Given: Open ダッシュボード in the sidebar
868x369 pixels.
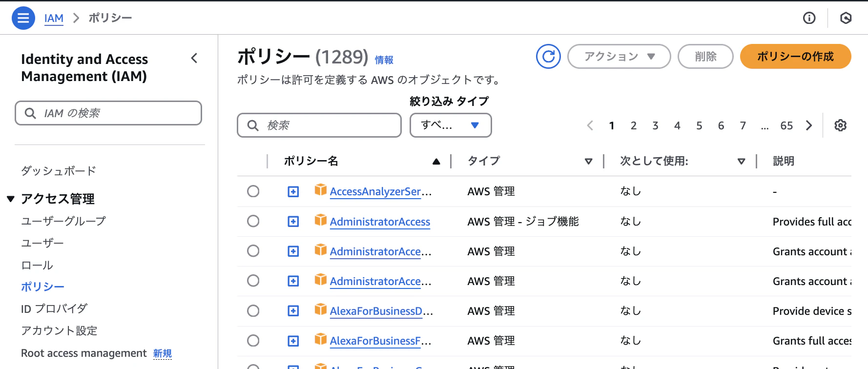Looking at the screenshot, I should (59, 171).
